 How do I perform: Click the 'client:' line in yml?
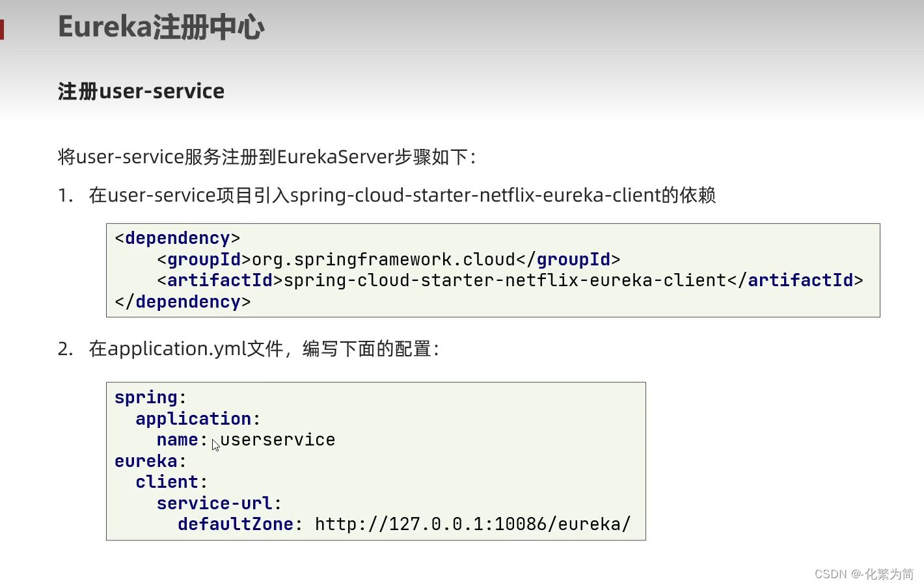[172, 482]
